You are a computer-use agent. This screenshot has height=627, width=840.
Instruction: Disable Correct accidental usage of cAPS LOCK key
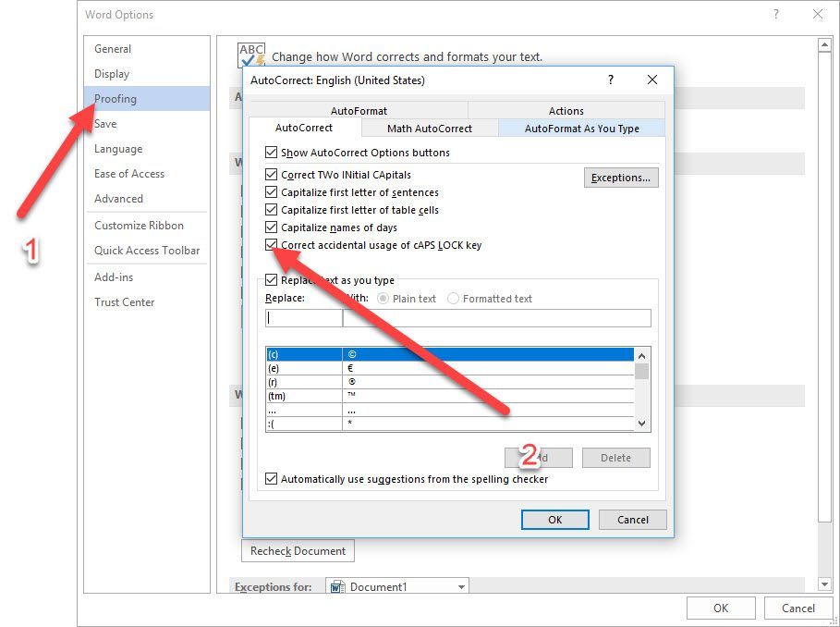(271, 245)
